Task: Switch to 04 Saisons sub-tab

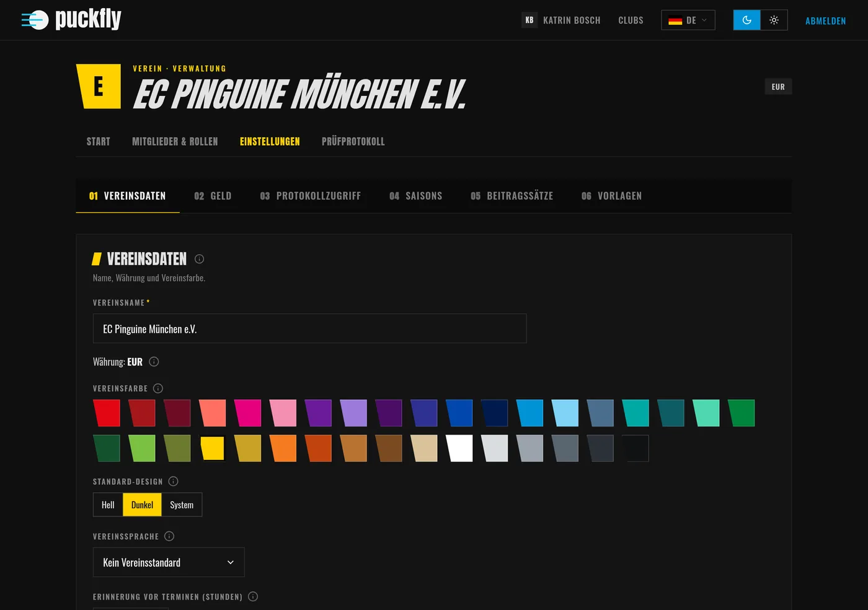Action: tap(416, 196)
